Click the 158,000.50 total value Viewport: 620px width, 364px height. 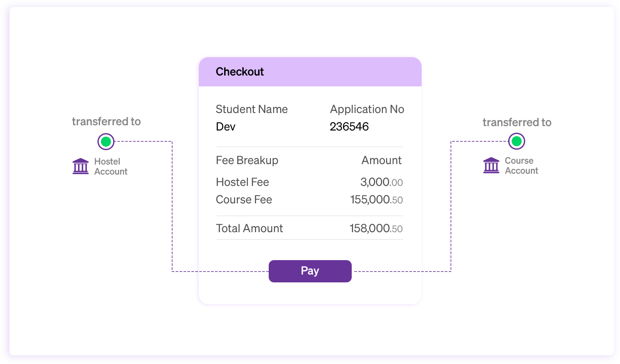click(x=376, y=228)
